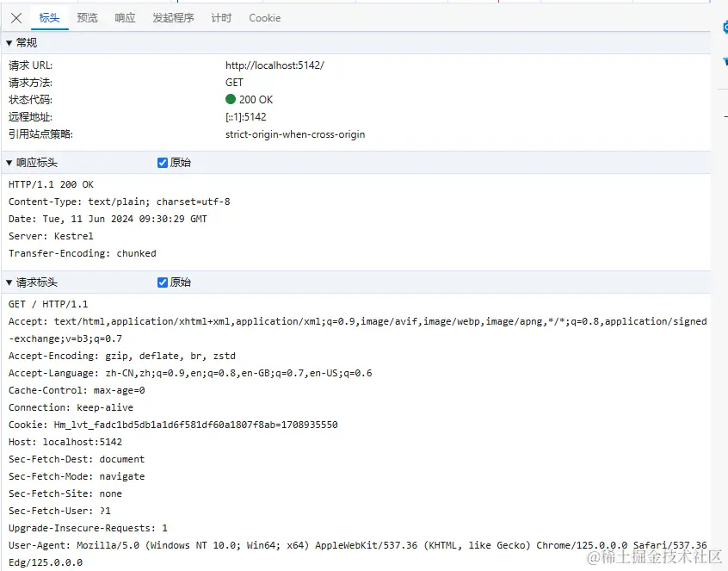Click Accept-Encoding: gzip, deflate header
728x571 pixels.
(122, 356)
